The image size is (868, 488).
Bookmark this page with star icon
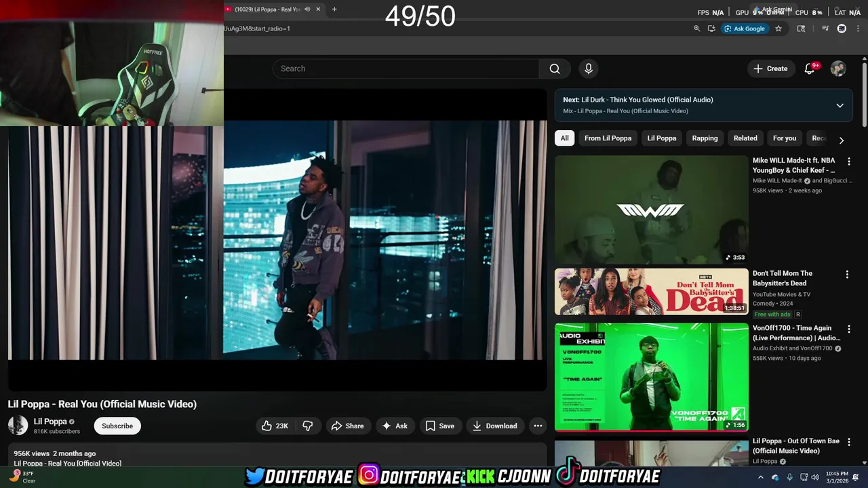pos(778,28)
